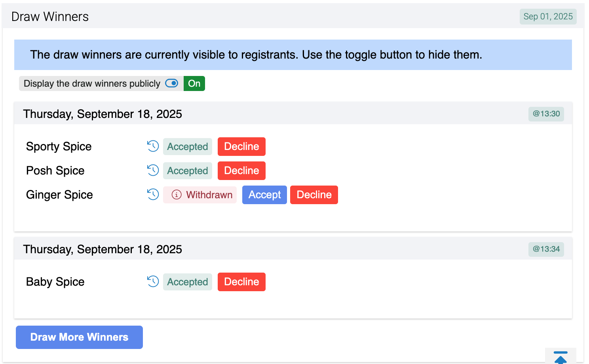
Task: Click the Sep 01, 2025 date badge
Action: (x=548, y=17)
